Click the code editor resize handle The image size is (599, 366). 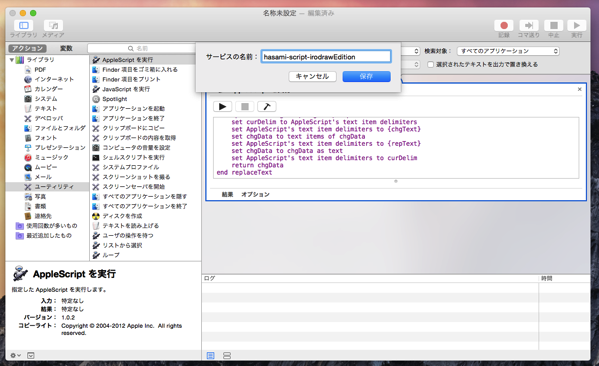coord(396,181)
